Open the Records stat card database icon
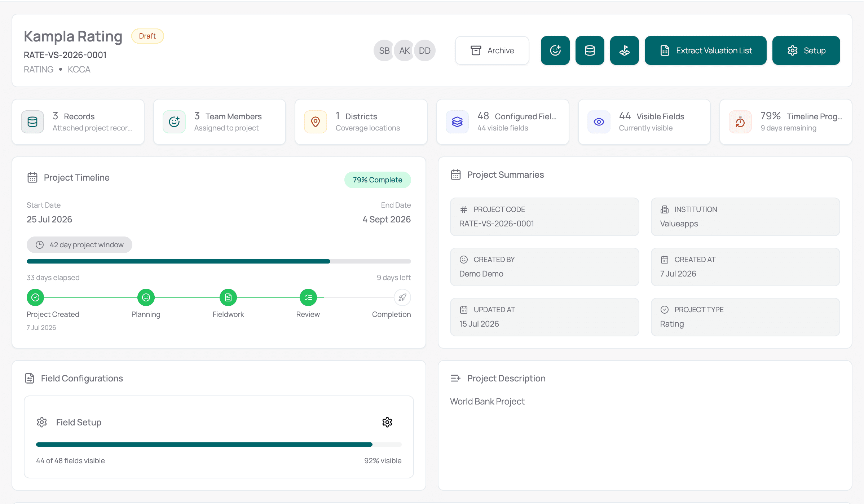 coord(32,122)
